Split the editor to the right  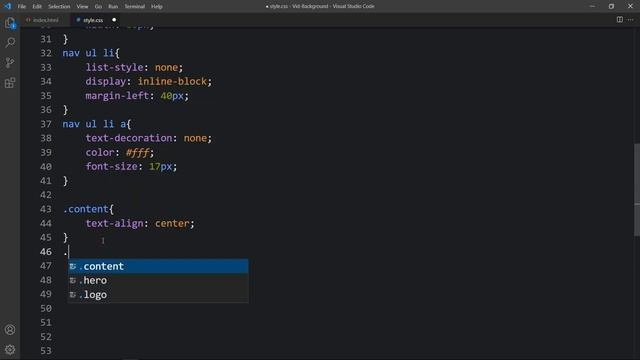620,20
